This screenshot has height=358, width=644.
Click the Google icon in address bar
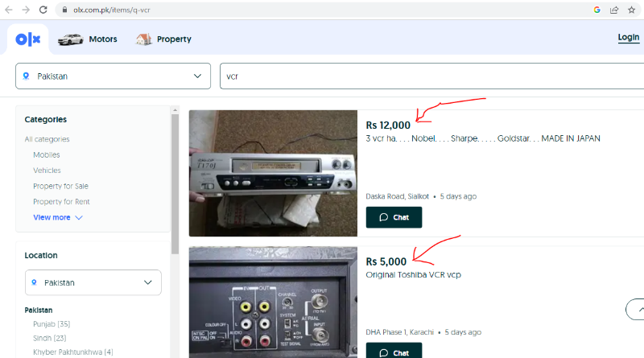tap(597, 10)
